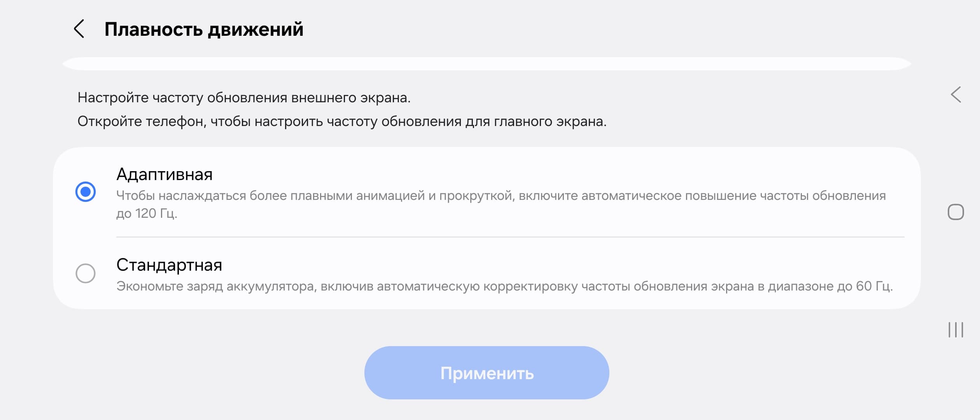Click the word главного экрана in the hint

(x=550, y=122)
